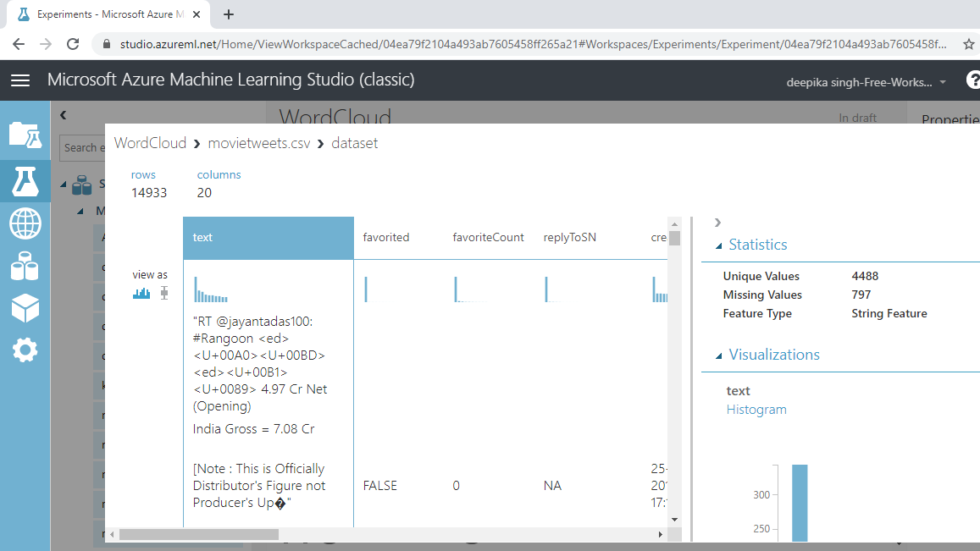Collapse the Visualizations section
This screenshot has height=551, width=980.
click(x=719, y=355)
